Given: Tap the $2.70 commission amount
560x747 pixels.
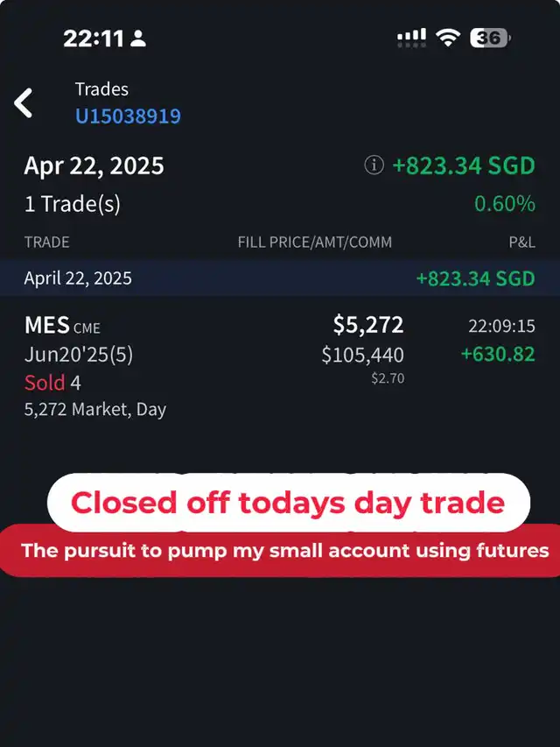Looking at the screenshot, I should pos(388,378).
